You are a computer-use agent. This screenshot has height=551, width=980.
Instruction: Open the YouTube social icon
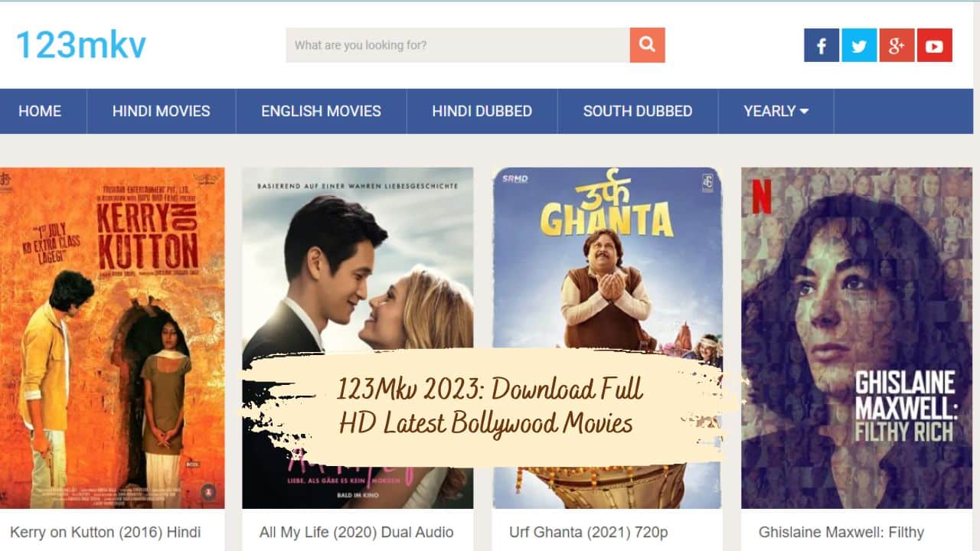coord(934,45)
